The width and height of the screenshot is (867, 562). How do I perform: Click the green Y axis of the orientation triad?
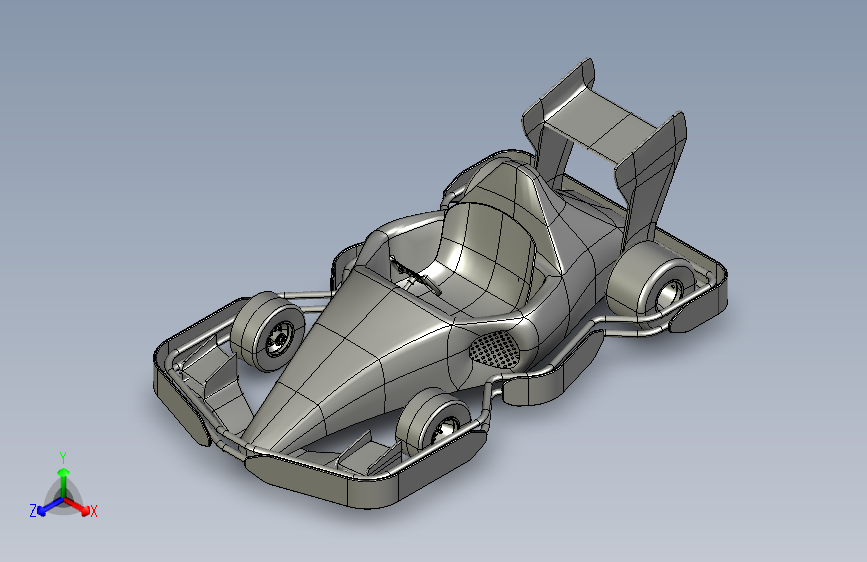tap(64, 481)
